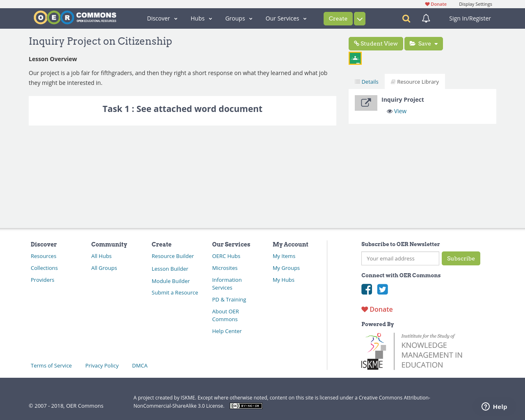Viewport: 525px width, 420px height.
Task: Click the Subscribe button
Action: point(461,258)
